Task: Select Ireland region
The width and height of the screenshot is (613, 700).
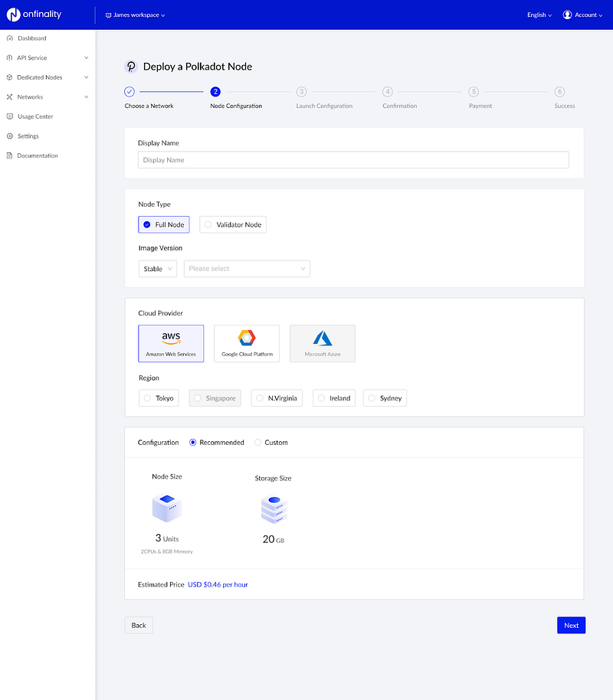Action: click(x=334, y=398)
